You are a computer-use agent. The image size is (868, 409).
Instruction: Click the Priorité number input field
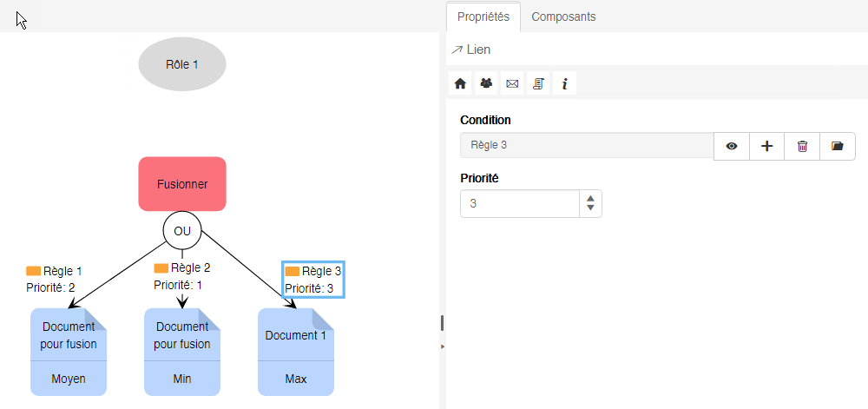pos(519,203)
